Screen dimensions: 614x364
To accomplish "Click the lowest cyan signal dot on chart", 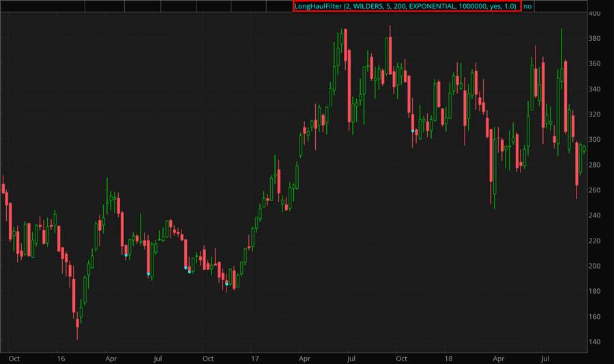I will click(x=226, y=284).
